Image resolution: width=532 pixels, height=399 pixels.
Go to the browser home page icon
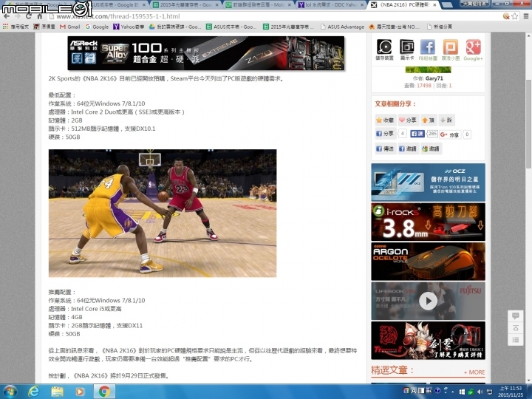tap(40, 16)
